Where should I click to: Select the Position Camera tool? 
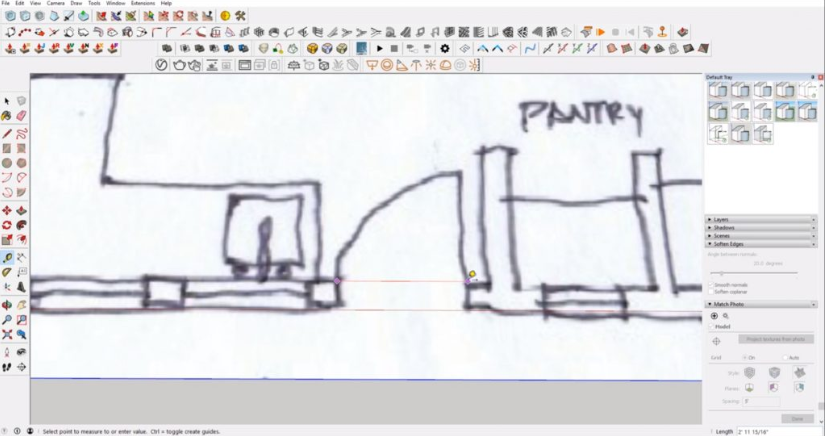coord(7,352)
